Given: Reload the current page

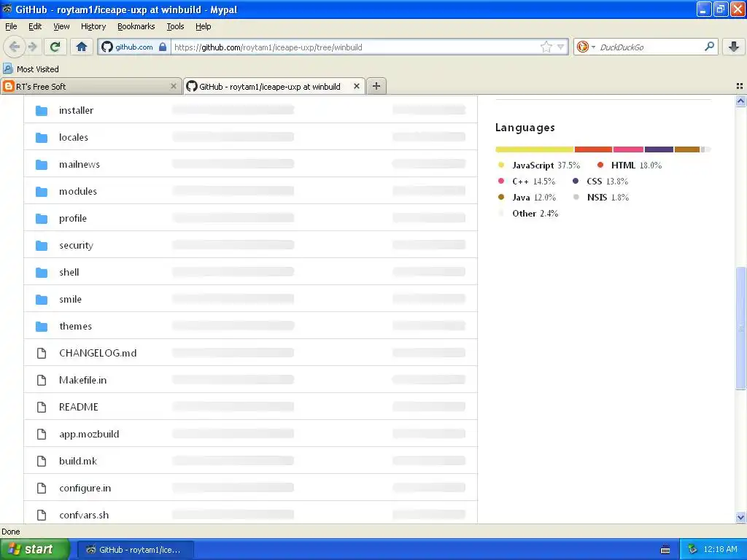Looking at the screenshot, I should click(x=55, y=47).
